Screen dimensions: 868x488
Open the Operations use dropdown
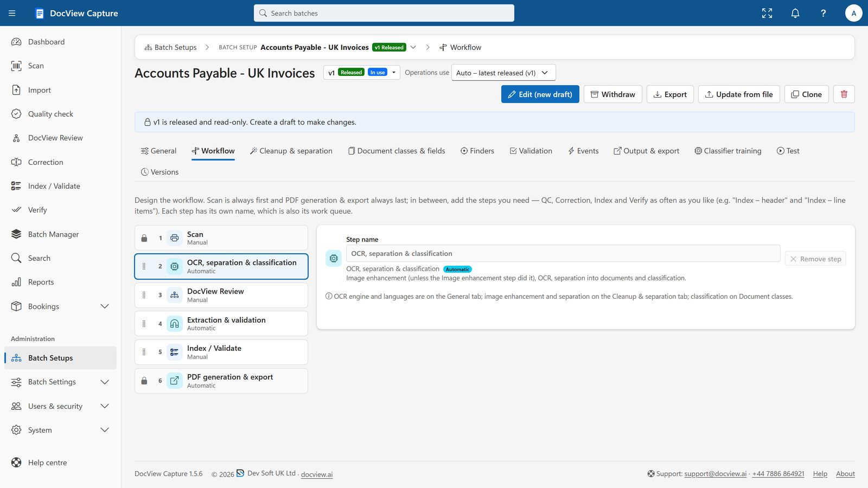point(503,73)
